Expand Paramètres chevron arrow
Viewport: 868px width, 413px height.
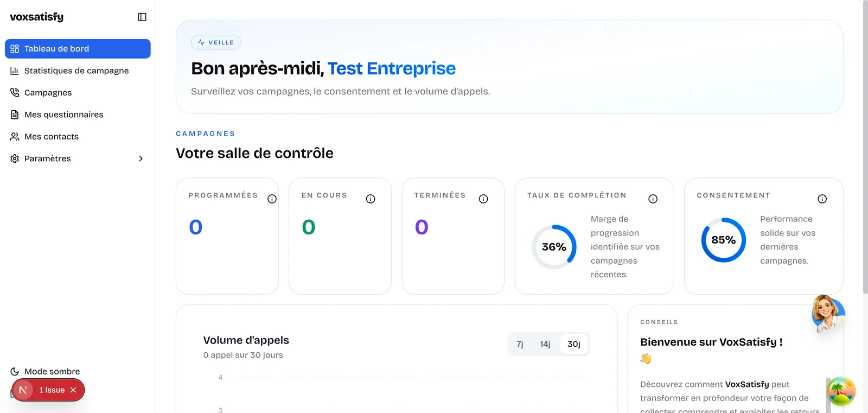point(141,158)
